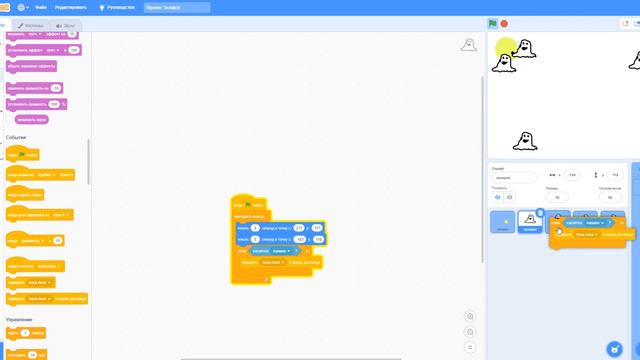Zoom in on the script workspace

[x=470, y=316]
